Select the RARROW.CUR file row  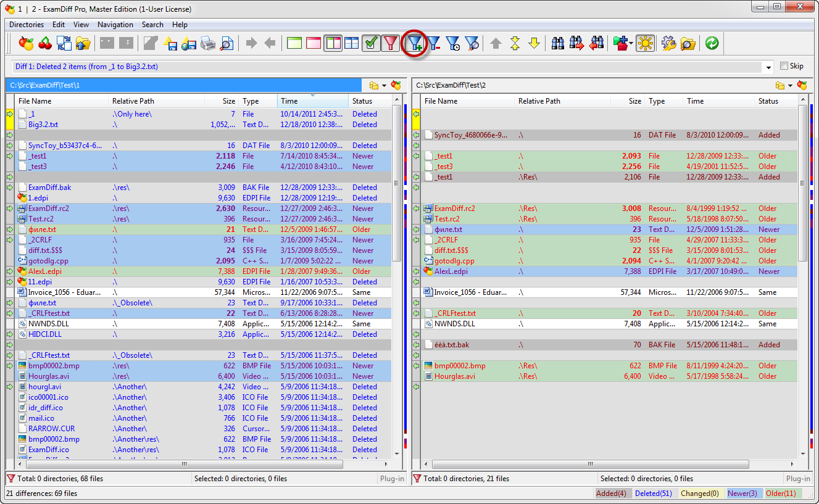(x=204, y=429)
